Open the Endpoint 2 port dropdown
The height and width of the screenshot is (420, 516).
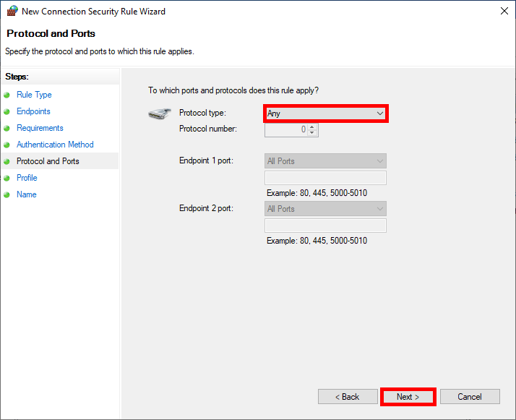point(325,209)
